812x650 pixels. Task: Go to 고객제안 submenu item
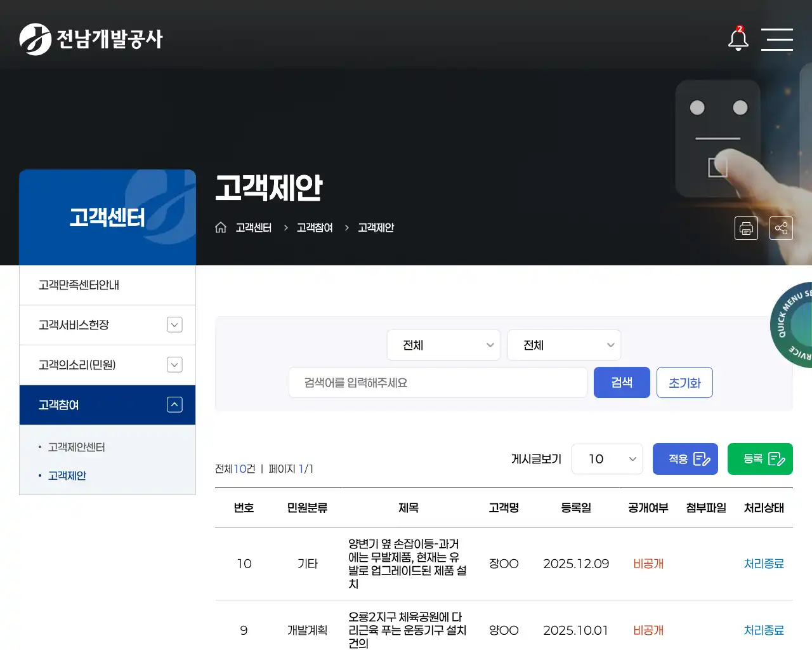click(x=67, y=475)
